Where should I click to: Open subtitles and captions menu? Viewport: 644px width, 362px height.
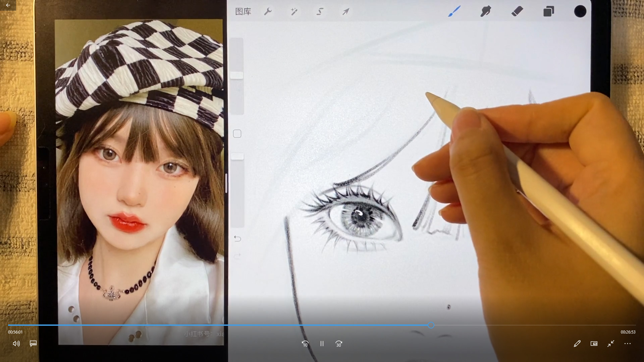(33, 344)
